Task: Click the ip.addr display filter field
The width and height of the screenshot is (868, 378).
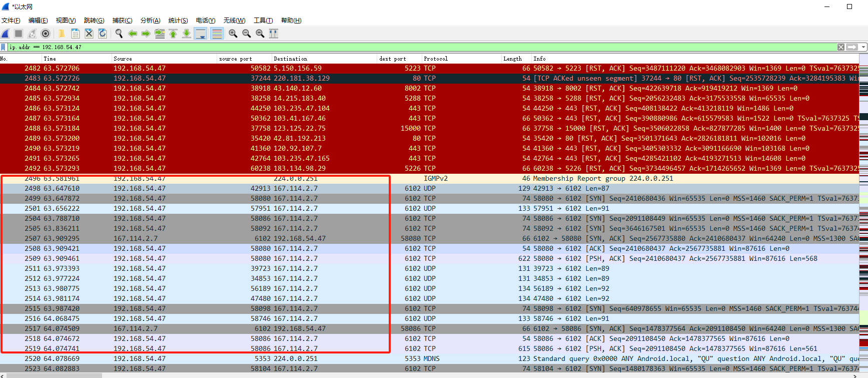Action: (400, 47)
